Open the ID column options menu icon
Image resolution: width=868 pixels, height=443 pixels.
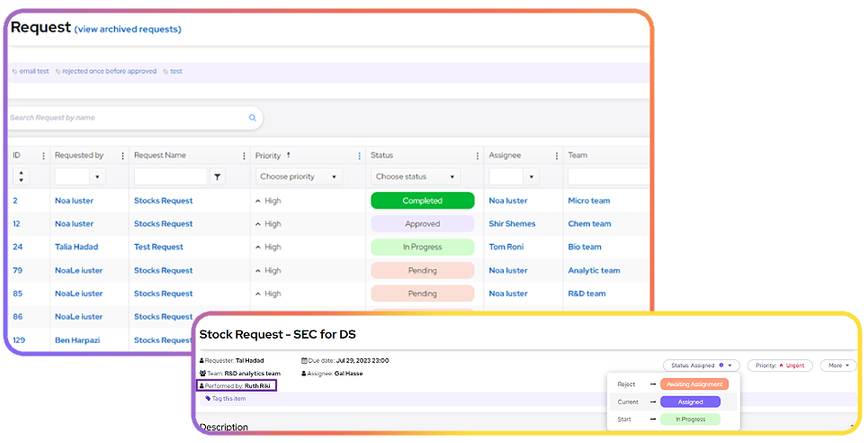coord(43,156)
